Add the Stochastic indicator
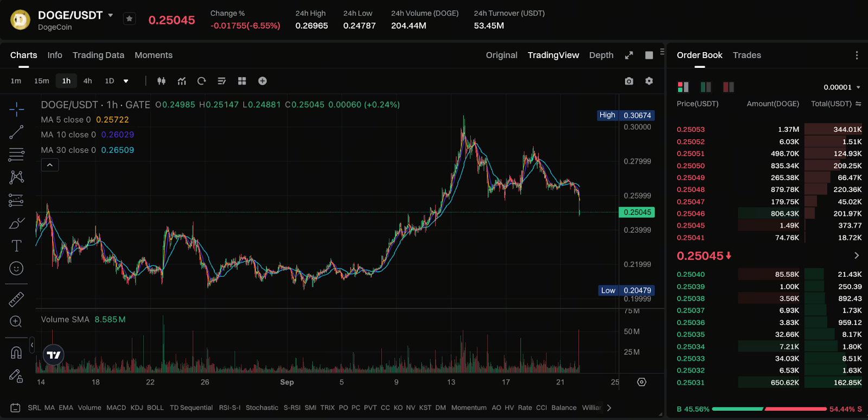The height and width of the screenshot is (420, 868). click(262, 408)
